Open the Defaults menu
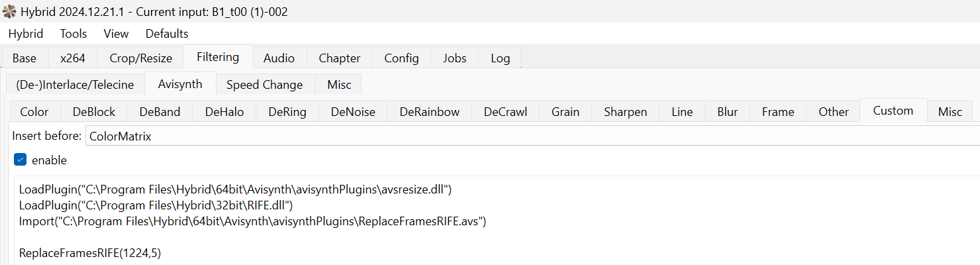Image resolution: width=980 pixels, height=265 pixels. point(167,34)
